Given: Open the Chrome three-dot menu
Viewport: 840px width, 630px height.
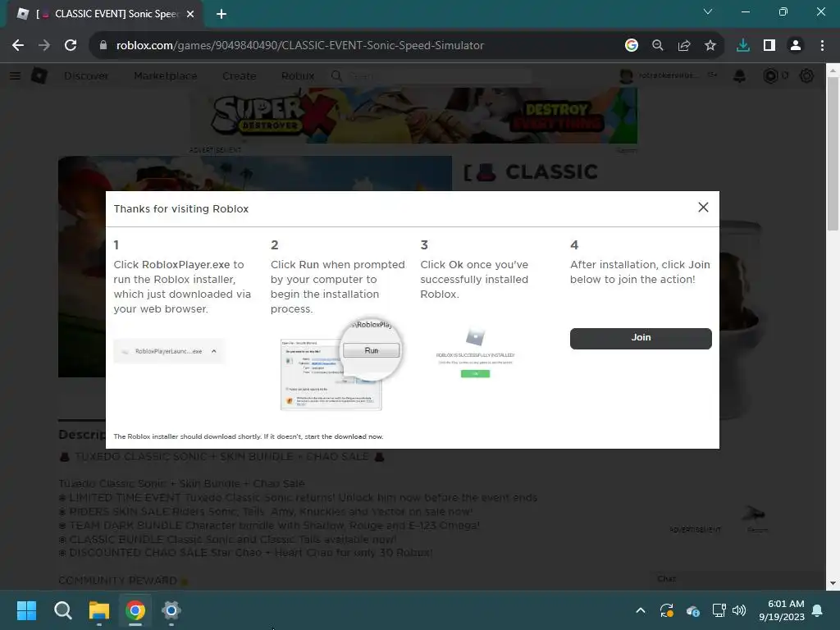Looking at the screenshot, I should point(822,46).
